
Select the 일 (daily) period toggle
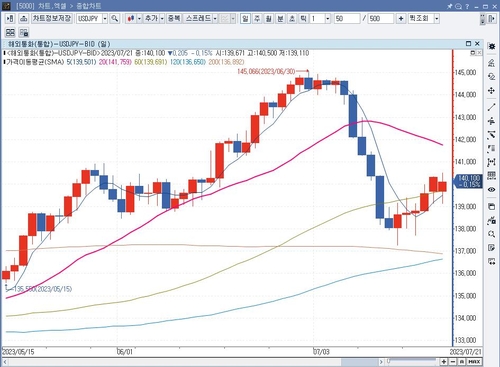245,18
